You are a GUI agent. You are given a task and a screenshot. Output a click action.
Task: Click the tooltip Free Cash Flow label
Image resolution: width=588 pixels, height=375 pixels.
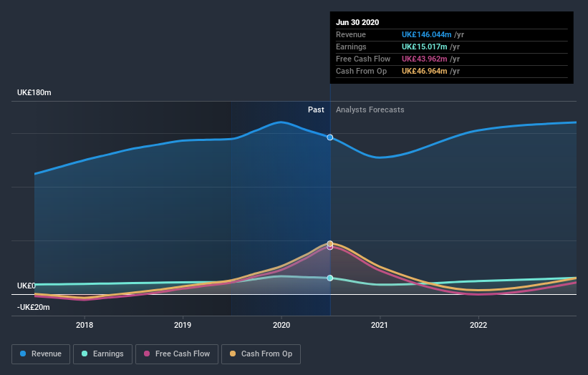coord(363,59)
